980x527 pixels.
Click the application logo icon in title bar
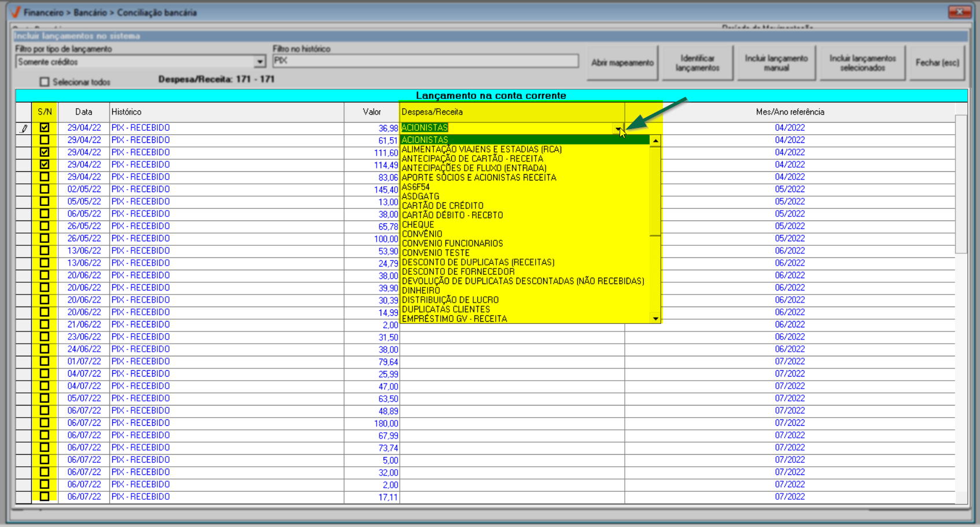[16, 12]
